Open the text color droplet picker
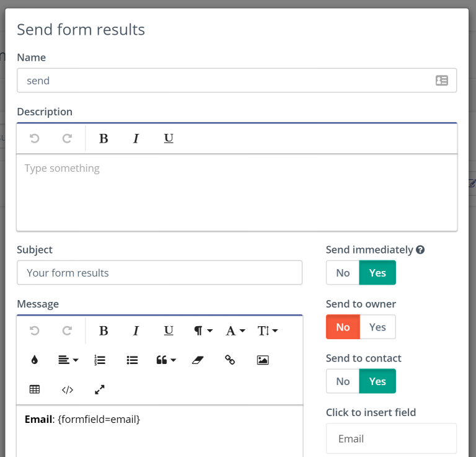 [35, 360]
